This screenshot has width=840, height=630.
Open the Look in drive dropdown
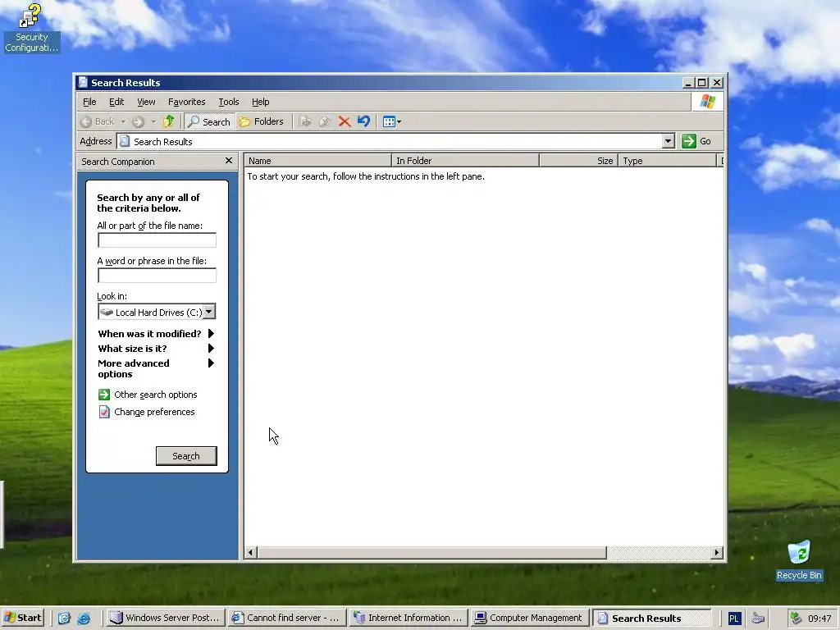tap(209, 312)
